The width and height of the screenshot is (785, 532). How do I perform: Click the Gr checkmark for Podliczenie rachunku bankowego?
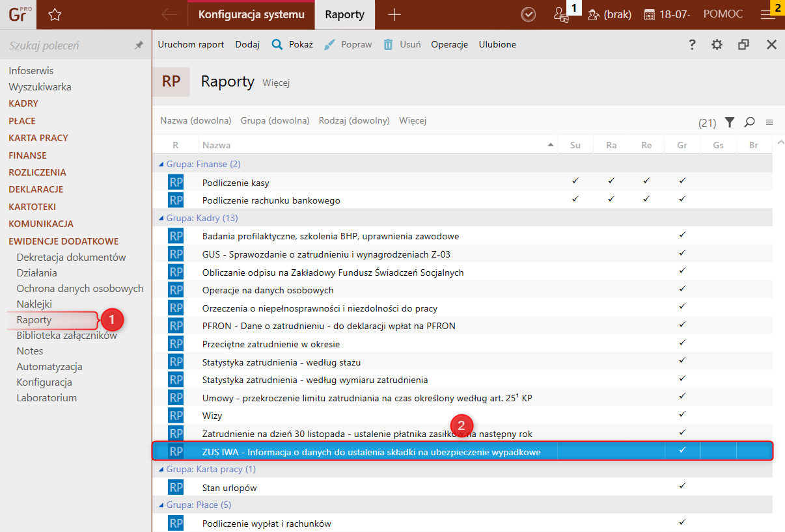(682, 199)
